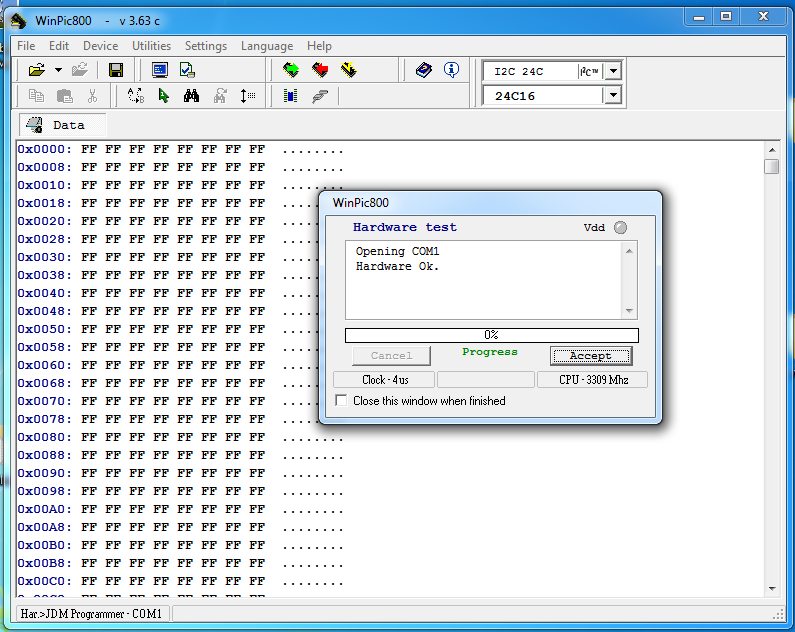Click the Data tab chip icon

tap(35, 125)
